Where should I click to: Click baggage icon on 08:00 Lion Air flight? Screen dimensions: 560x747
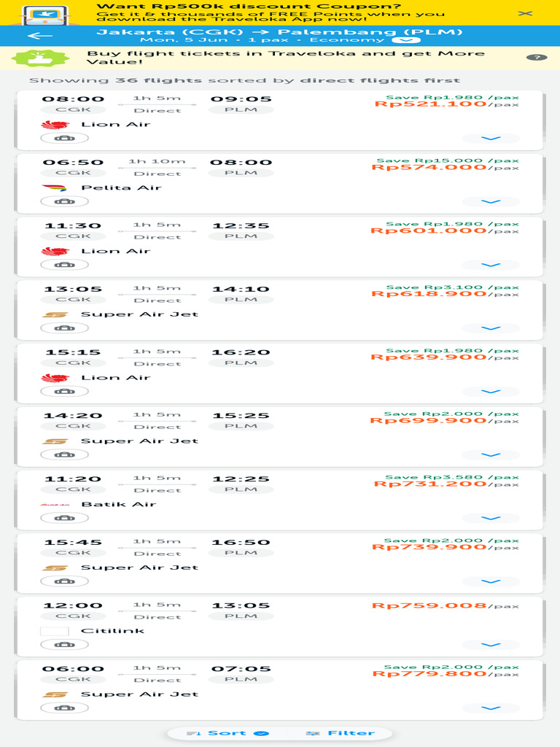(64, 138)
